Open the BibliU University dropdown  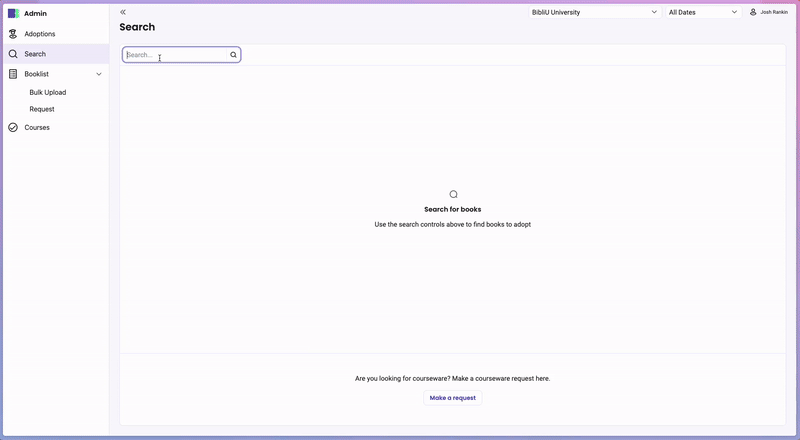594,12
